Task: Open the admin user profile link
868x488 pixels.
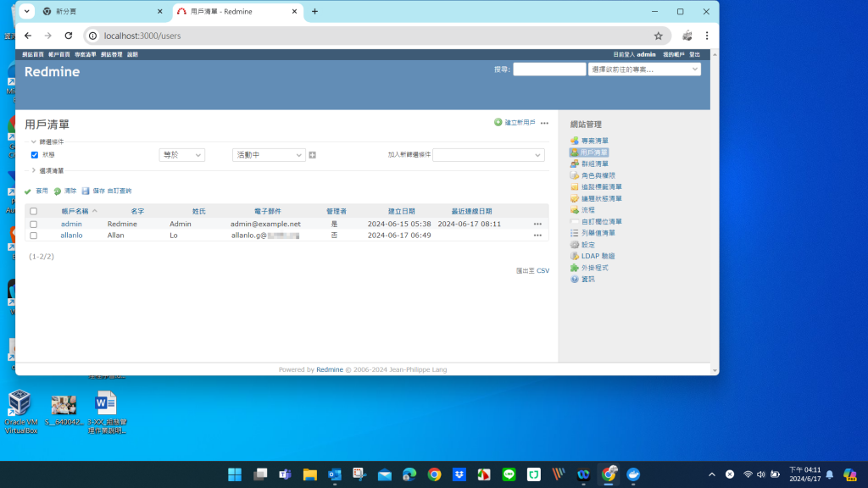Action: [x=71, y=224]
